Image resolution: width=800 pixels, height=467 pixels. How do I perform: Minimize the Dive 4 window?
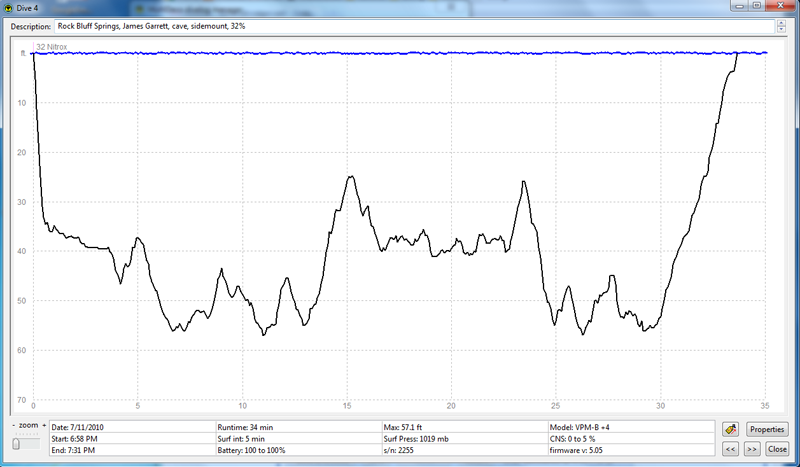point(739,5)
